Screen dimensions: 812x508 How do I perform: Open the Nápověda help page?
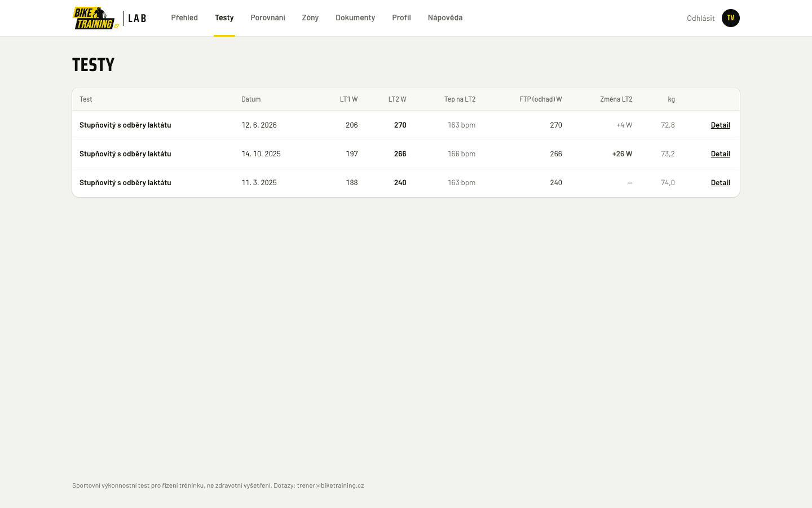coord(445,18)
